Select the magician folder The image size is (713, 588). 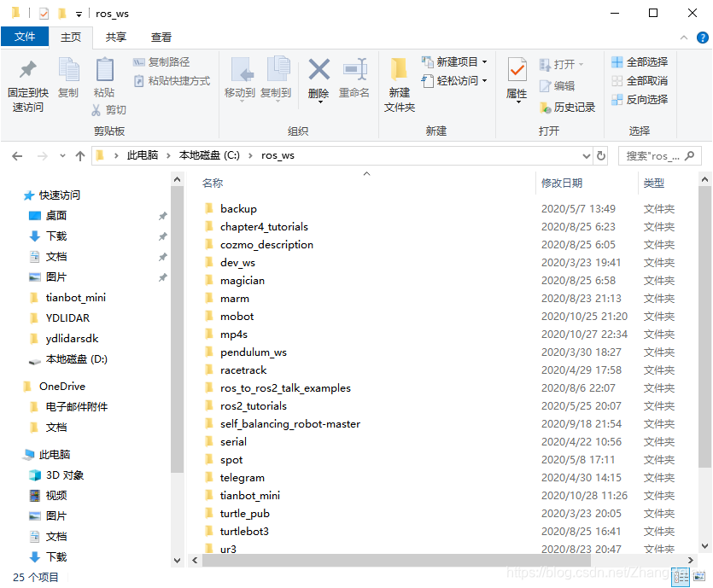pos(243,281)
